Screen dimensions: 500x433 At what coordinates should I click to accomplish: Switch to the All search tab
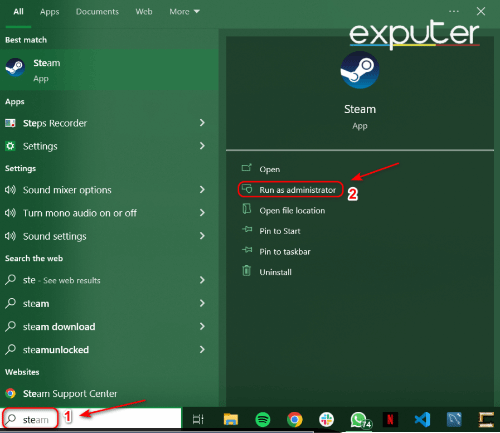pos(18,12)
